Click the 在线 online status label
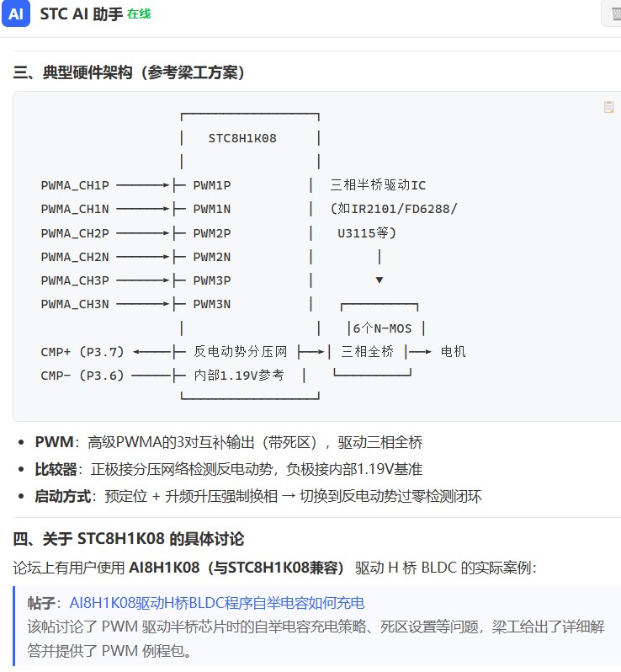The width and height of the screenshot is (621, 672). click(x=139, y=14)
